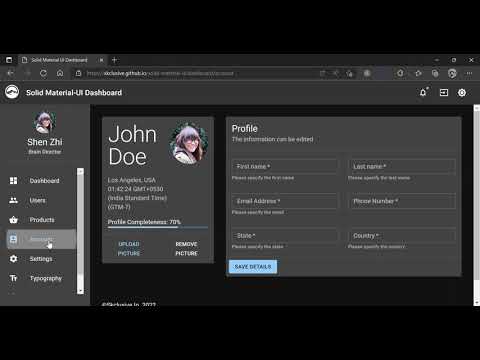Viewport: 480px width, 360px height.
Task: Click the Last name input field
Action: click(x=402, y=166)
